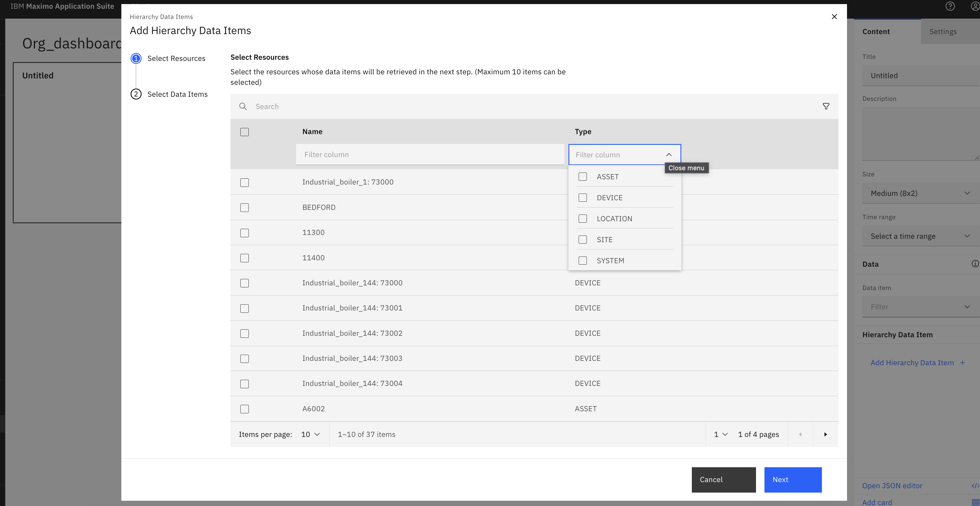Click the Industrial_boiler_144: 73002 name cell
Viewport: 980px width, 506px height.
(352, 333)
